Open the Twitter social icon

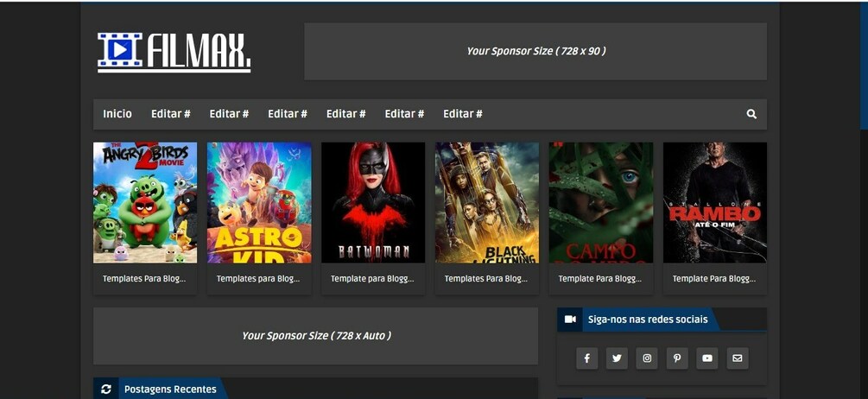click(617, 358)
